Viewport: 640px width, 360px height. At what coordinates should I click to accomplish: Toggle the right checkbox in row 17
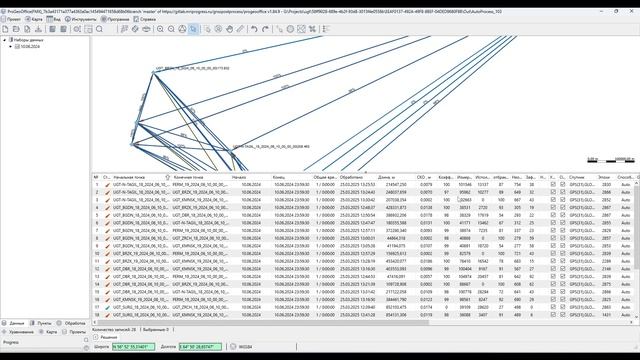tap(562, 307)
